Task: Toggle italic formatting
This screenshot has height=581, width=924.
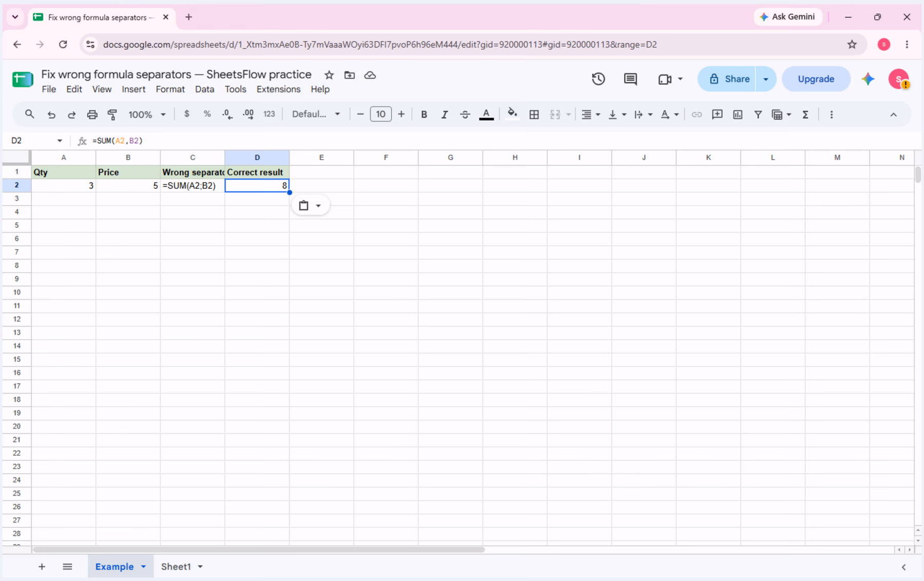Action: pyautogui.click(x=445, y=114)
